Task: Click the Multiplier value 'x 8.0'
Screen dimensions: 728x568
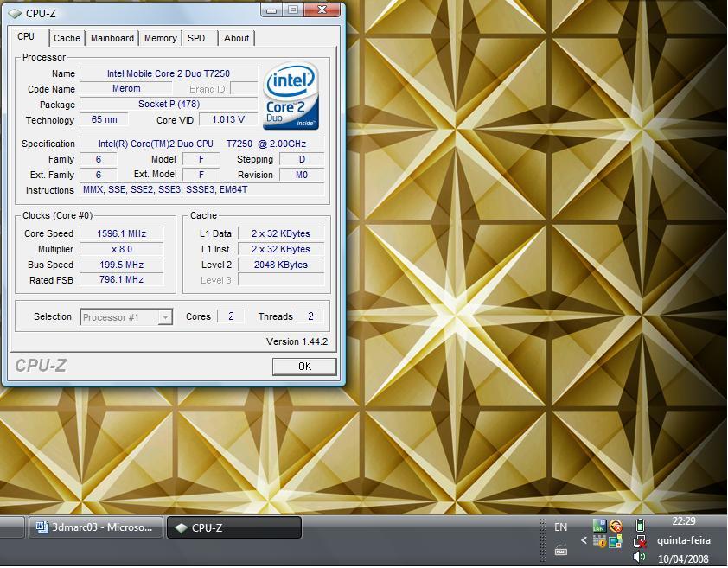Action: 122,249
